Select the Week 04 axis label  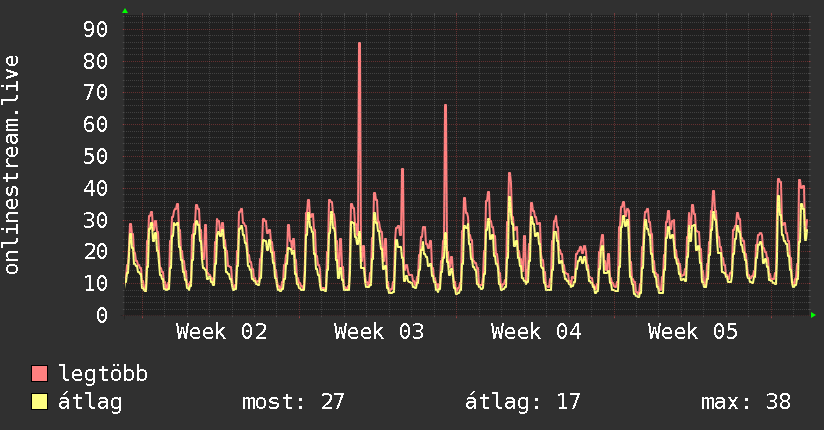(535, 331)
